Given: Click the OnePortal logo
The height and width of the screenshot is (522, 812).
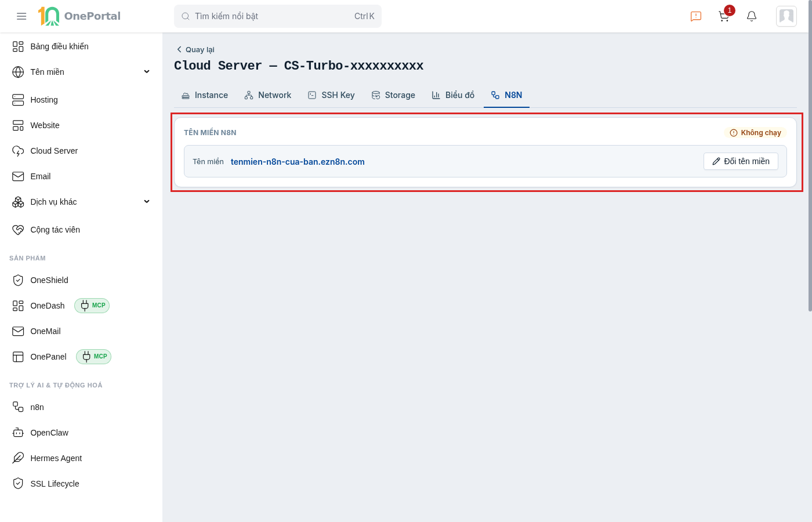Looking at the screenshot, I should pos(79,16).
